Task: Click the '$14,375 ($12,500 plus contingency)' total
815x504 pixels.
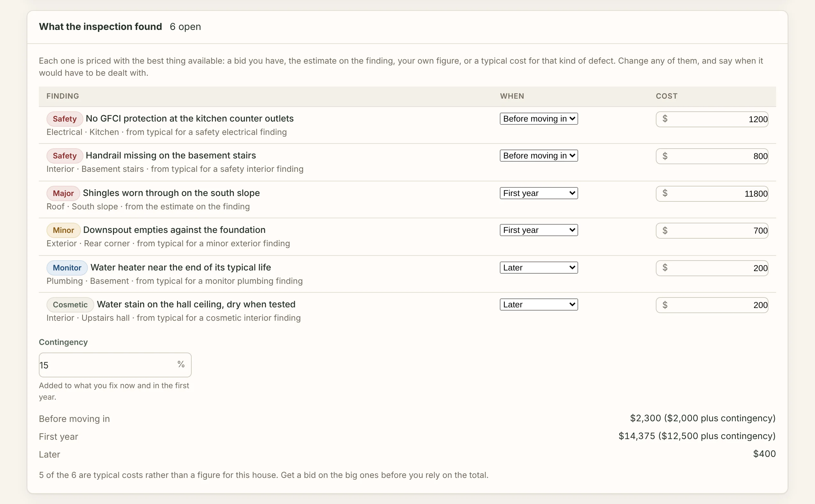Action: (697, 436)
